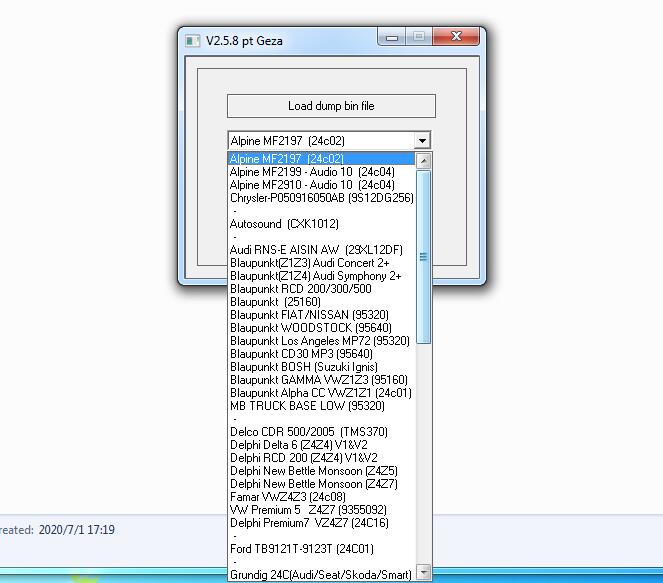Select Audi RNS-E AISIN AW (29XL12DF)

[x=316, y=250]
